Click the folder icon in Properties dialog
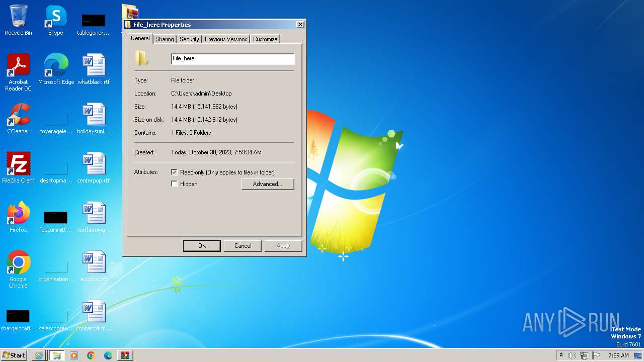Viewport: 644px width, 362px height. [x=141, y=58]
